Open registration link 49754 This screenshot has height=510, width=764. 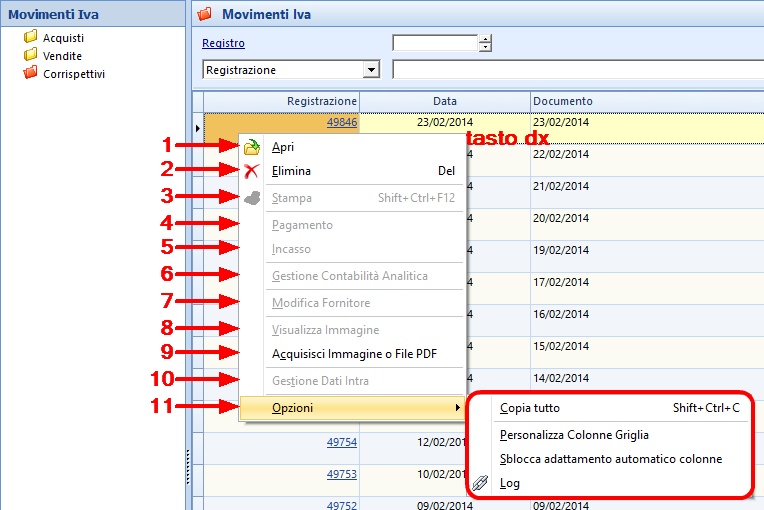342,442
